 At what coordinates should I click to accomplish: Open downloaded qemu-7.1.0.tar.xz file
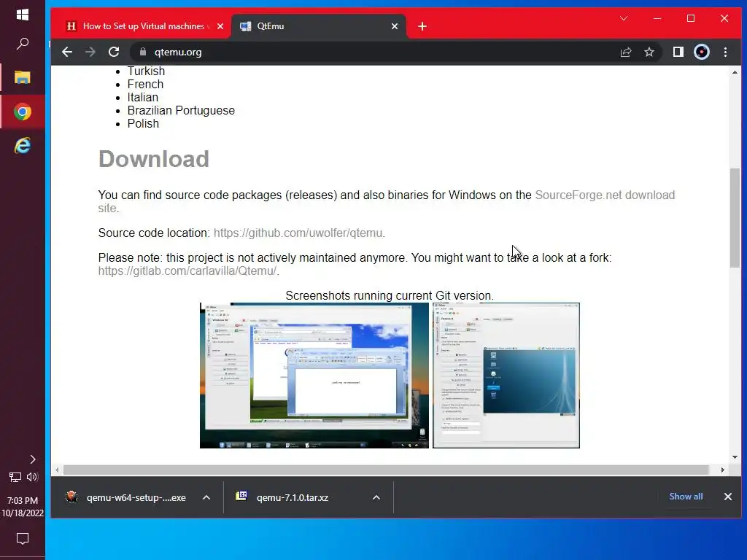(282, 497)
